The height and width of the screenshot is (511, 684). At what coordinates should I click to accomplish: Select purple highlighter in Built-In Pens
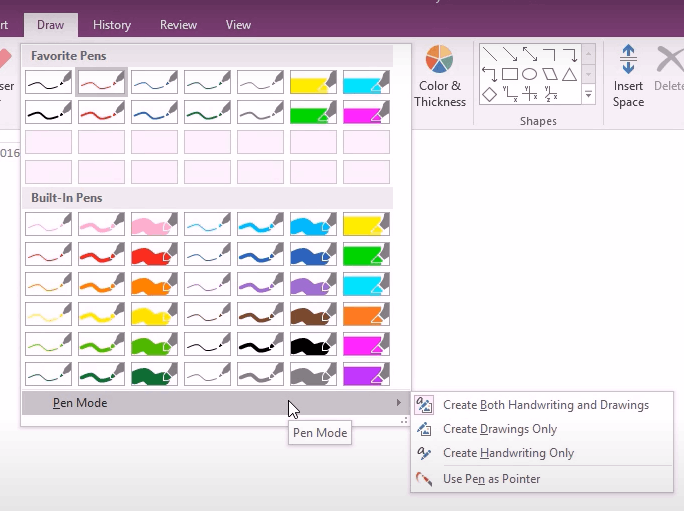[366, 374]
